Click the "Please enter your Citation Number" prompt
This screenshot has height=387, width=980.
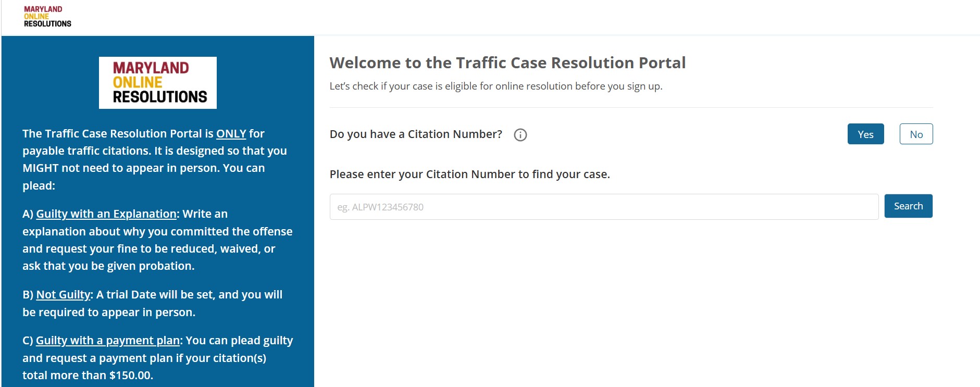click(x=469, y=174)
